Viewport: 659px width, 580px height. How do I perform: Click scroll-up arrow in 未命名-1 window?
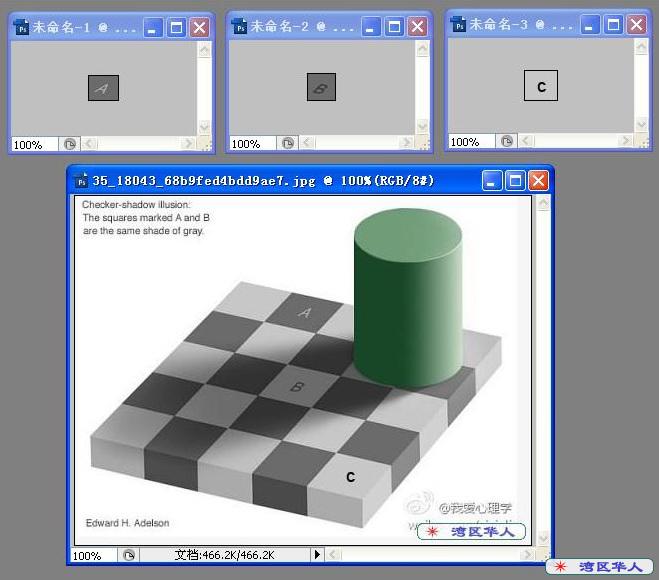point(205,50)
